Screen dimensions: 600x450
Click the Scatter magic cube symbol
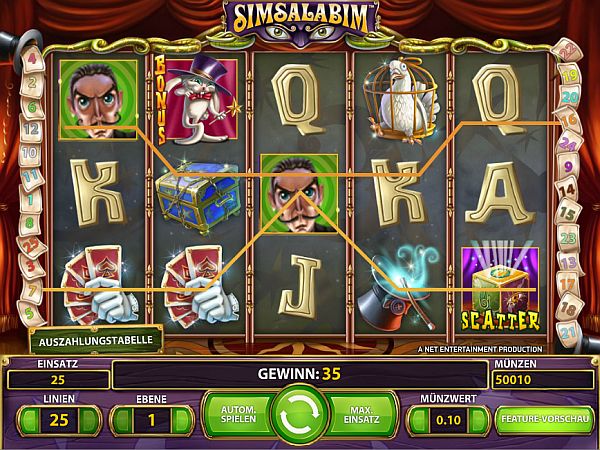click(x=500, y=289)
